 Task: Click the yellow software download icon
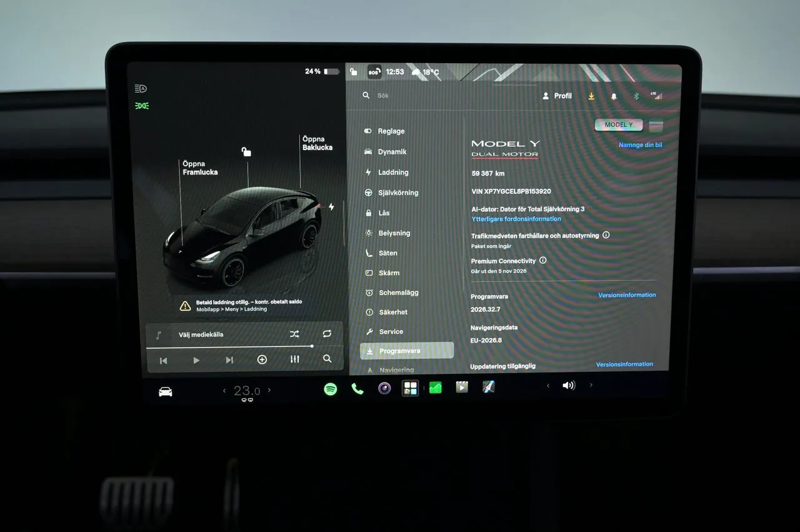(x=591, y=96)
